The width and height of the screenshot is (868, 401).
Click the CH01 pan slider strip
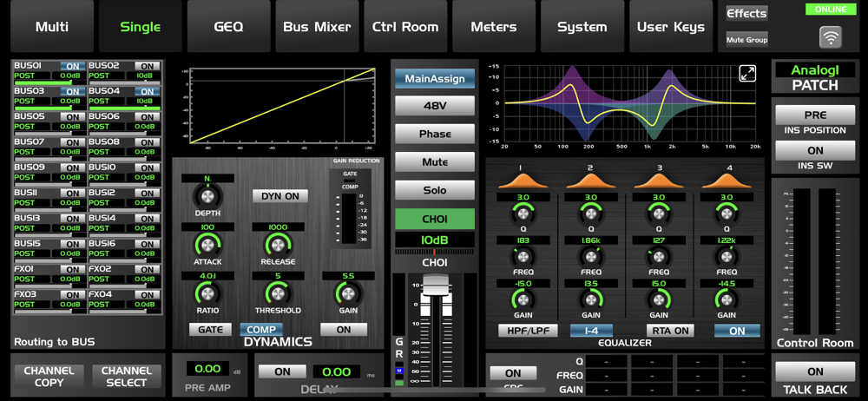[x=435, y=252]
